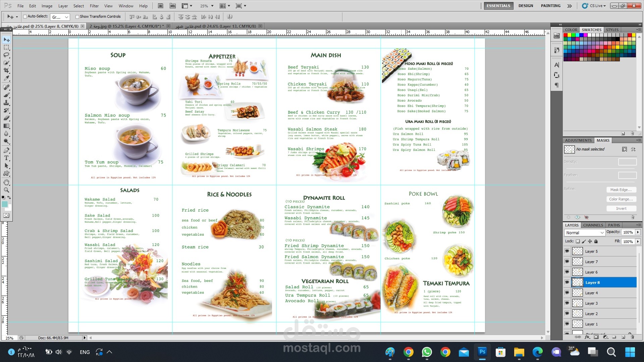Hide Layer 2 visibility eye

[x=567, y=313]
